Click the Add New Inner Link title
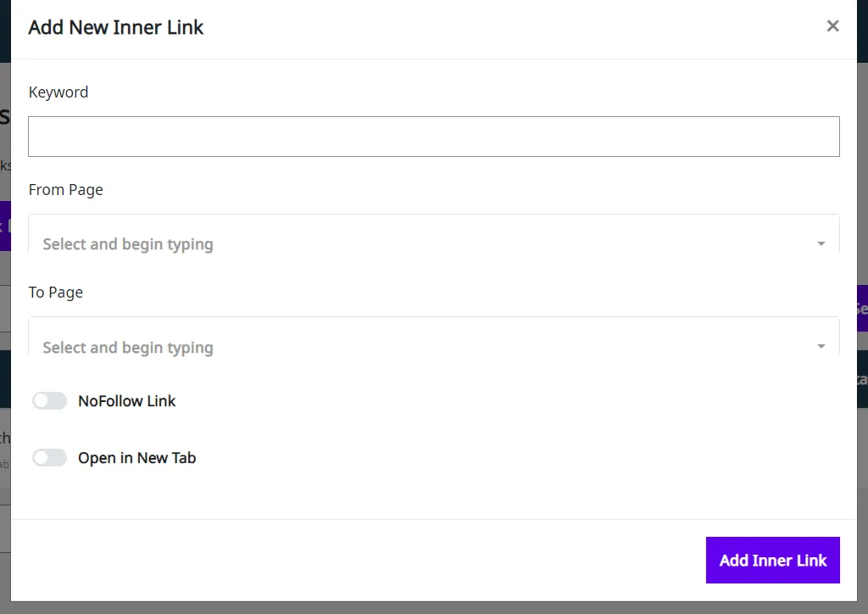Screen dimensions: 868x614 tap(115, 27)
